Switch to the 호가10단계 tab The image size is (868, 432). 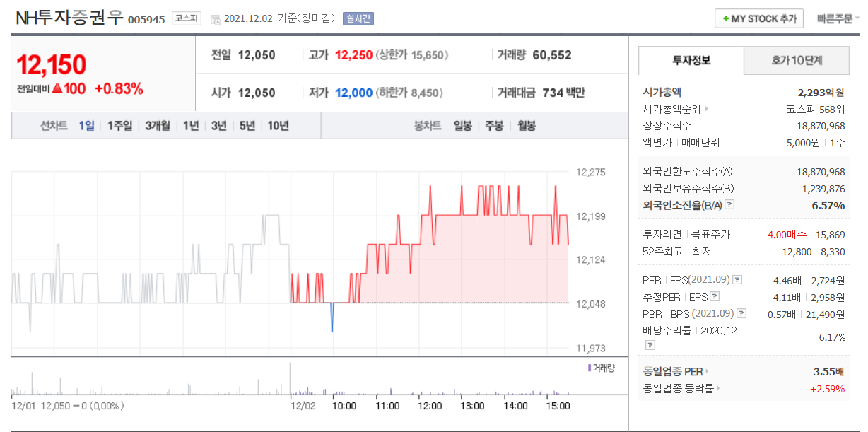(x=797, y=61)
